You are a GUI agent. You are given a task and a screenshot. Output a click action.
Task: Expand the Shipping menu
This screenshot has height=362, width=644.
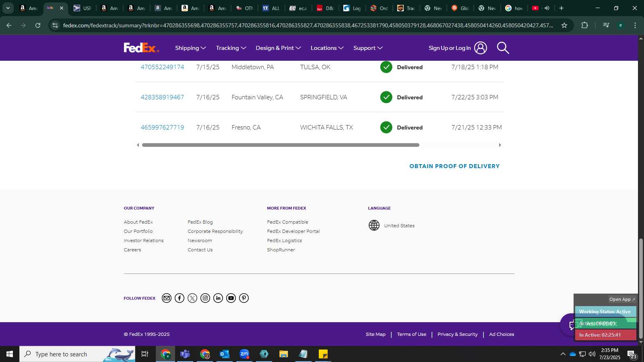click(x=190, y=48)
